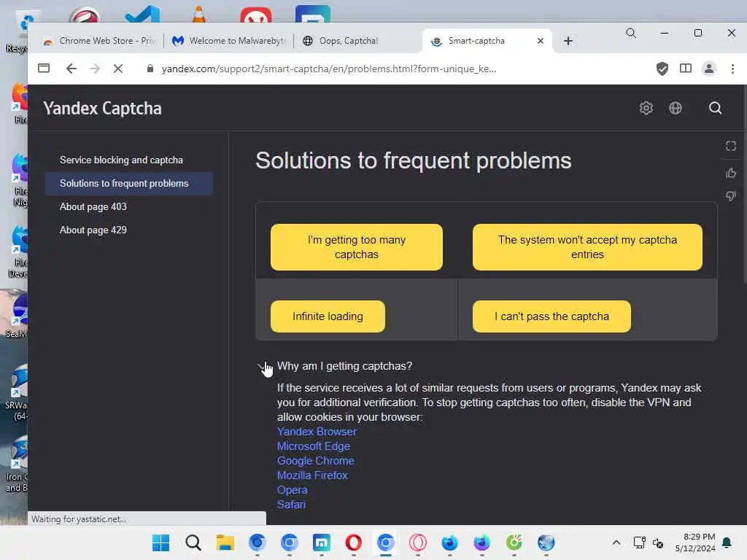The width and height of the screenshot is (747, 560).
Task: Follow the Google Chrome link
Action: tap(315, 461)
